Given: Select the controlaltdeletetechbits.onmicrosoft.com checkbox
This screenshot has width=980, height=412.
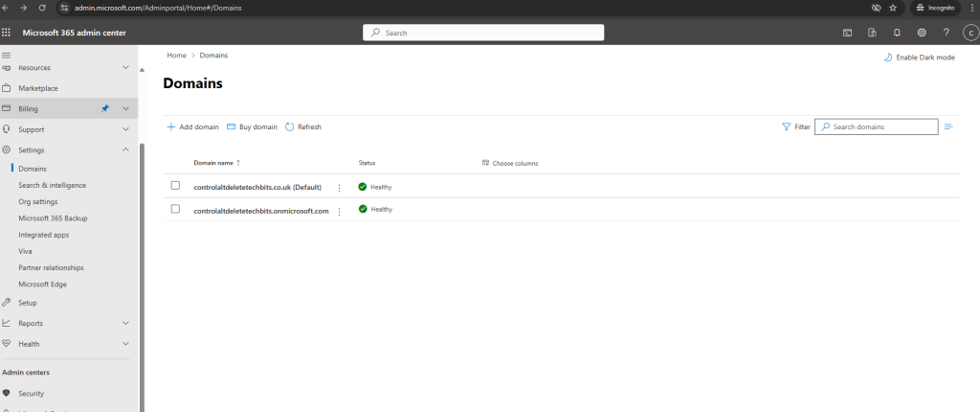Looking at the screenshot, I should click(175, 209).
